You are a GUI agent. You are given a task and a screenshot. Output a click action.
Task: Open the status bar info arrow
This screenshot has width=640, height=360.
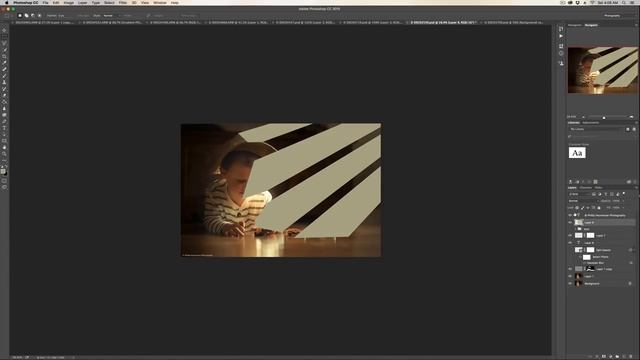click(74, 358)
